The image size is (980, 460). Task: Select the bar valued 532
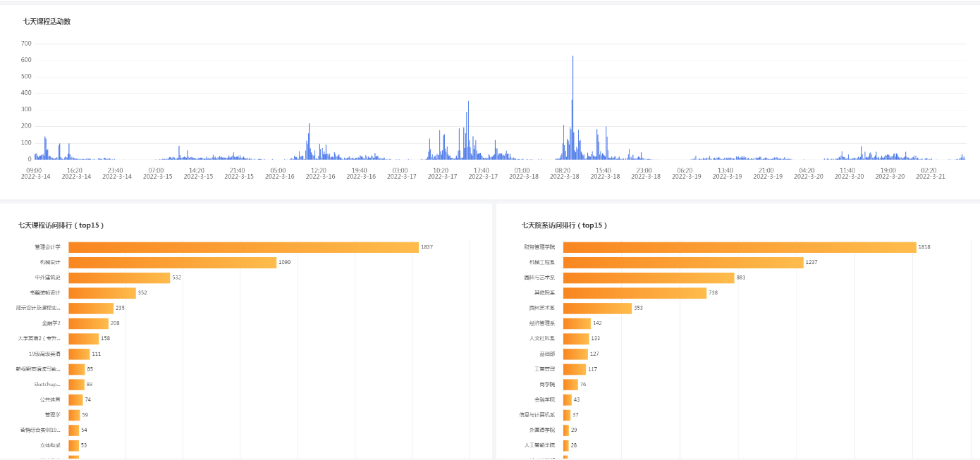(119, 278)
